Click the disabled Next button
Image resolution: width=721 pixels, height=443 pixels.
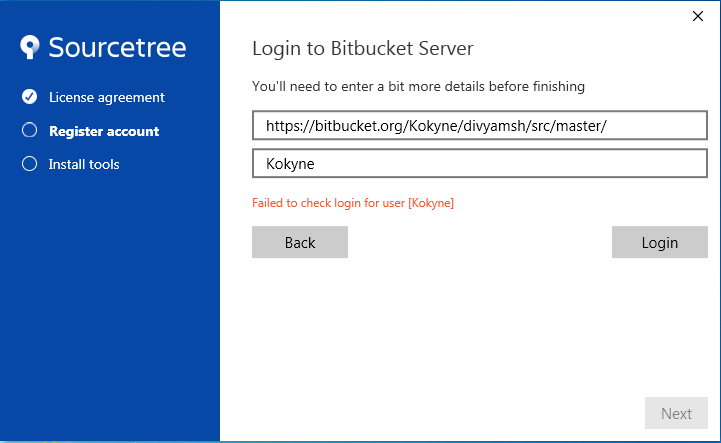click(x=676, y=413)
